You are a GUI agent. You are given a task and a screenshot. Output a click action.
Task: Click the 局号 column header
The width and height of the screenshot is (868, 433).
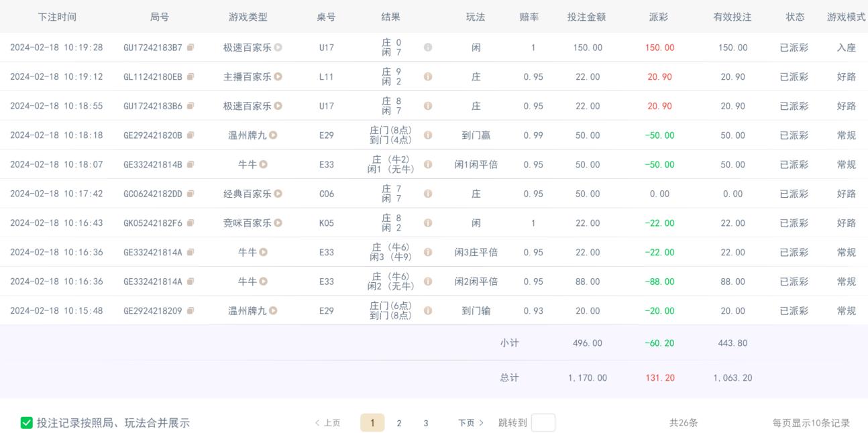click(x=160, y=17)
